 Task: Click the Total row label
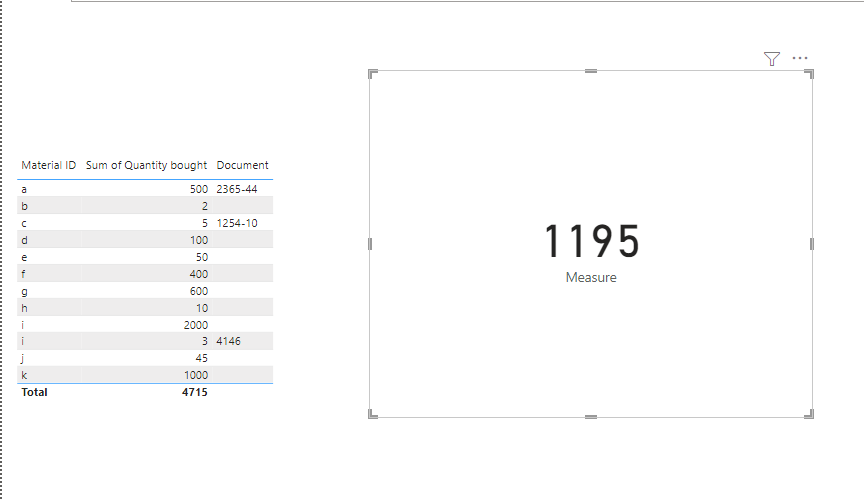click(x=34, y=393)
